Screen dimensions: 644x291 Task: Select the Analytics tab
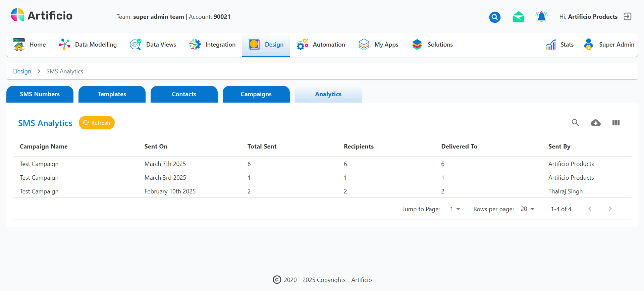[x=328, y=94]
